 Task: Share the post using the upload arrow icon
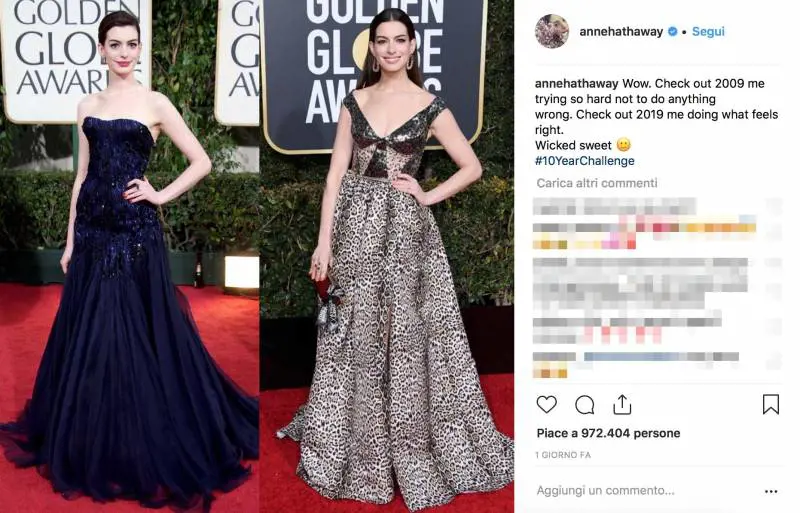[622, 404]
